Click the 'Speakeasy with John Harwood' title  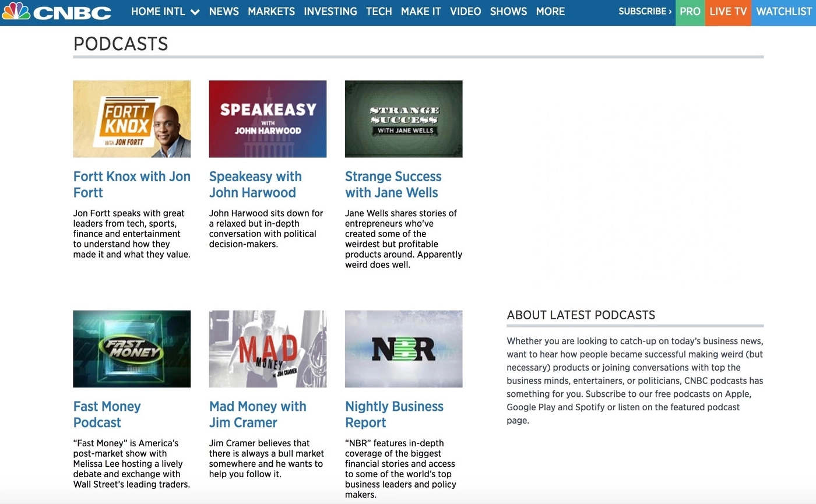click(x=255, y=184)
